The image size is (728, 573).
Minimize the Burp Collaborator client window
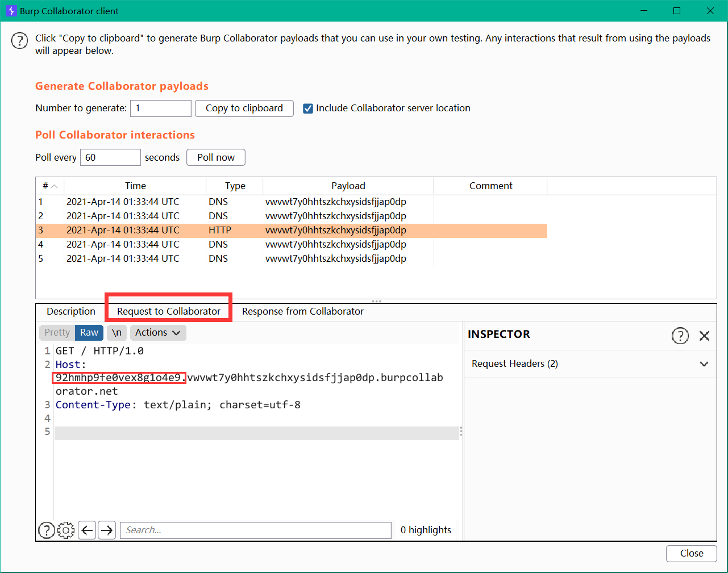pyautogui.click(x=644, y=11)
